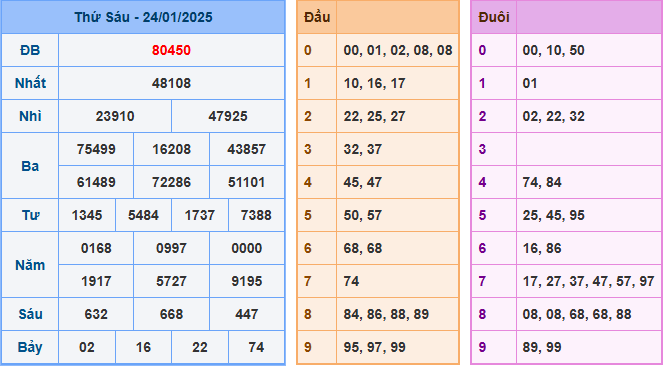The image size is (663, 366).
Task: Click the Đuôi row 1 value 01
Action: coord(530,83)
